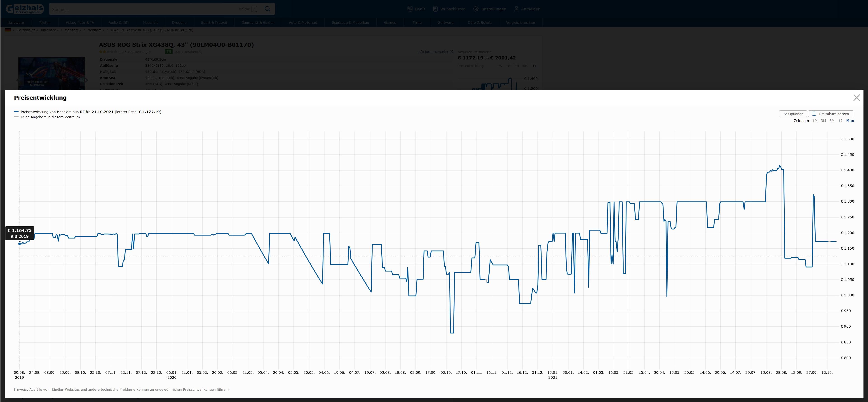Select 1W in background Preisentwicklung widget
Image resolution: width=868 pixels, height=402 pixels.
pyautogui.click(x=500, y=66)
